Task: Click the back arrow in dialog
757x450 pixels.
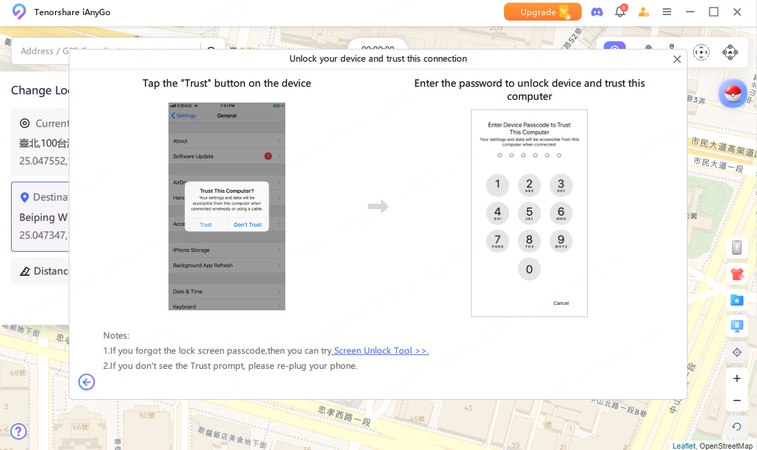Action: point(86,382)
